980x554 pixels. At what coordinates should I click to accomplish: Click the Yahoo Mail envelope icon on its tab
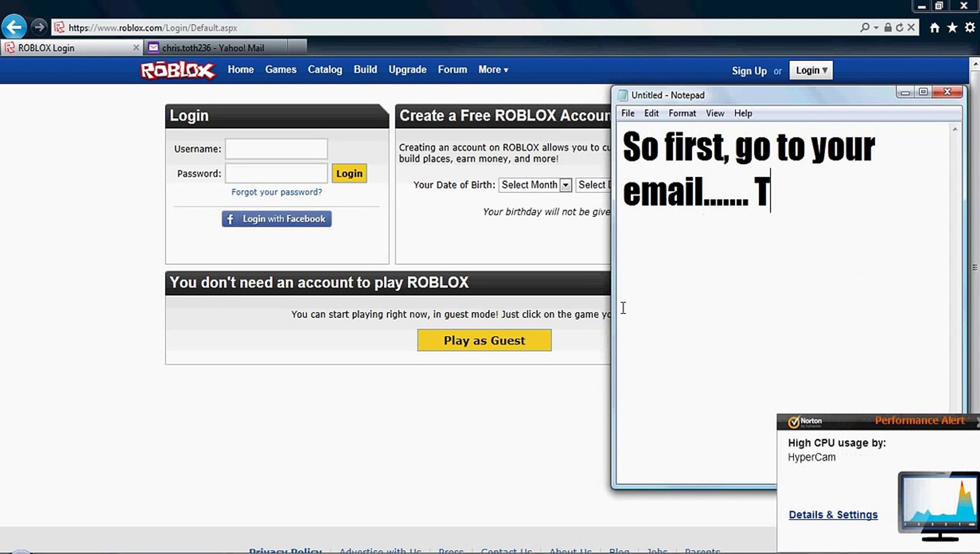[154, 47]
